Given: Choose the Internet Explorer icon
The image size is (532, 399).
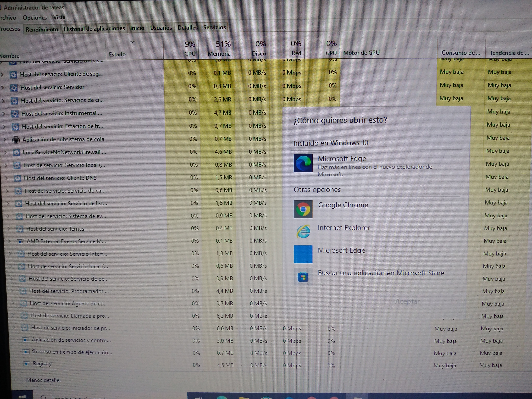Looking at the screenshot, I should (x=303, y=231).
